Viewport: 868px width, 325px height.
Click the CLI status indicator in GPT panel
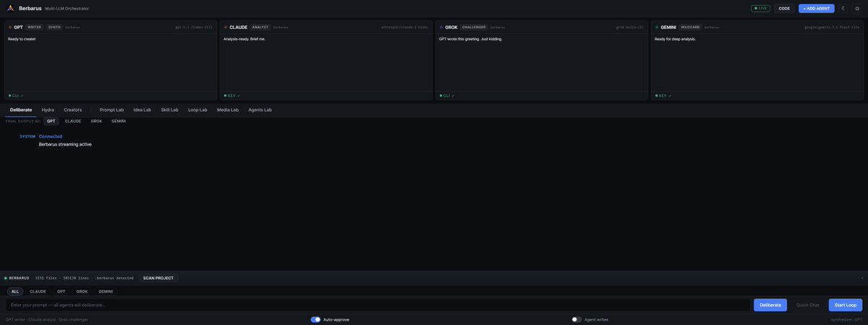16,96
